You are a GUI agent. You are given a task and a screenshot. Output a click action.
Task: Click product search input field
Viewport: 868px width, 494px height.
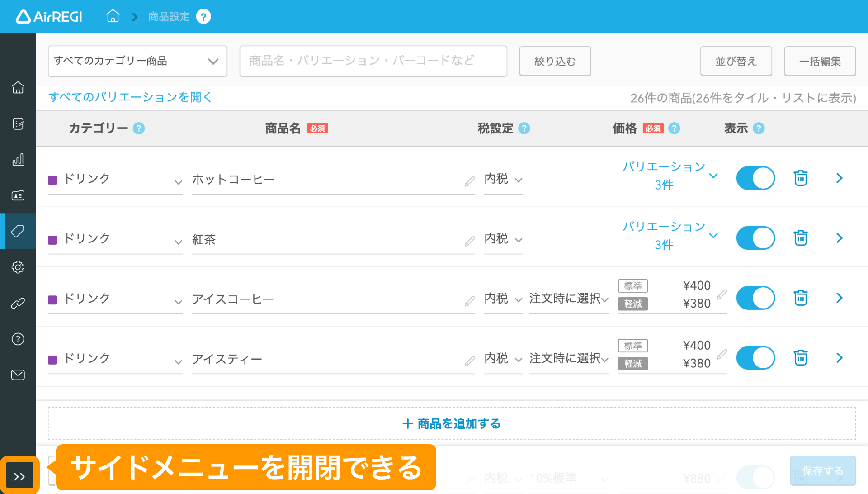pos(373,61)
